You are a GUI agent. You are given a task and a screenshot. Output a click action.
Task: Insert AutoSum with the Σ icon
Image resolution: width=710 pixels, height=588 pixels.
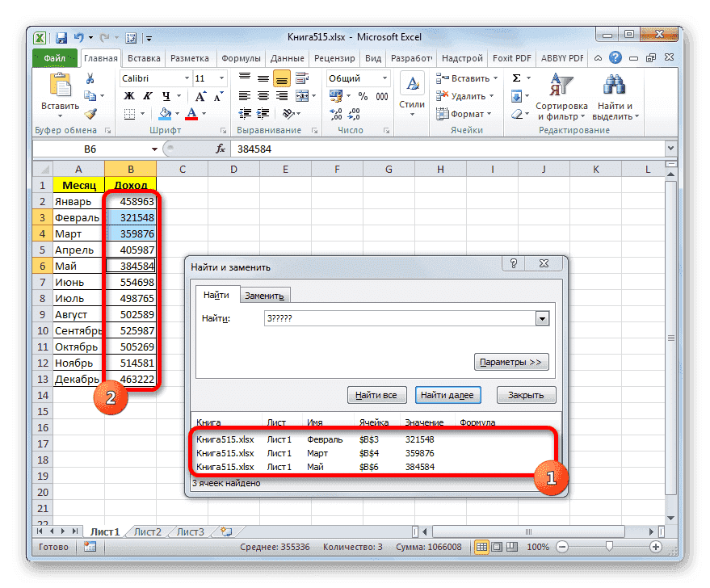tap(517, 78)
